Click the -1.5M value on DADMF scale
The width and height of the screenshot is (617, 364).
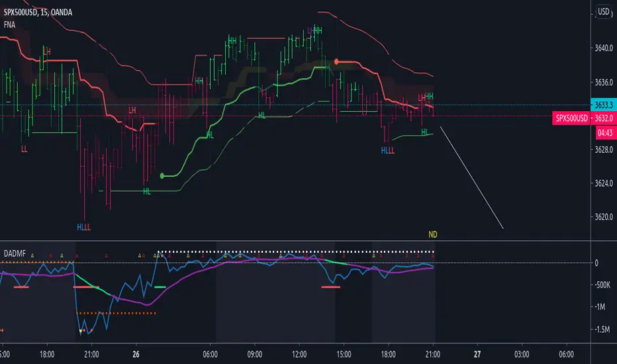point(602,329)
